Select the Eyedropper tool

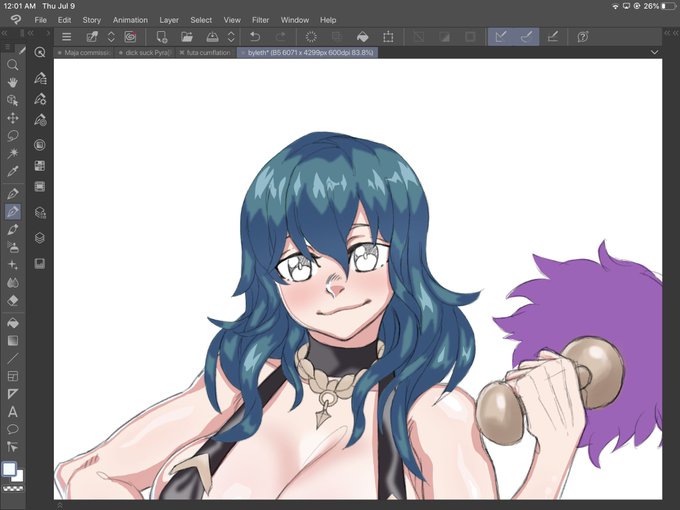13,171
